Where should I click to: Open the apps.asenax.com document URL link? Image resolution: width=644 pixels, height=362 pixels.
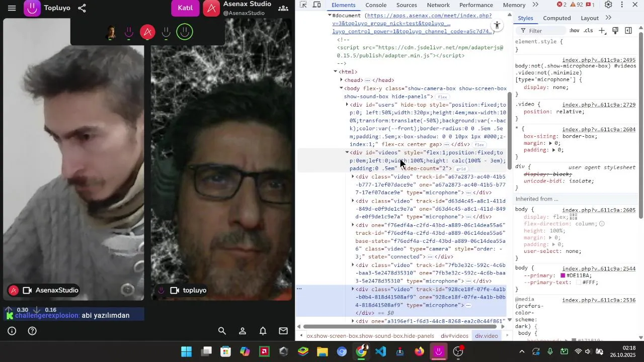412,24
